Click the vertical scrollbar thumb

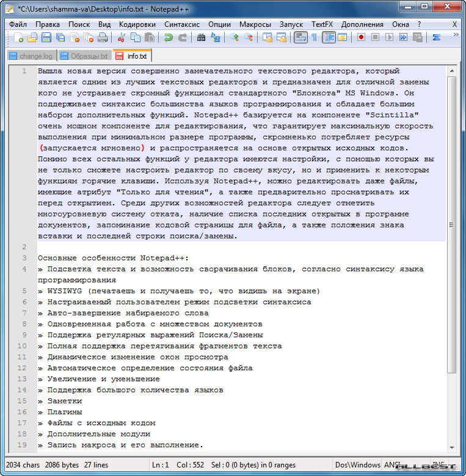(452, 225)
